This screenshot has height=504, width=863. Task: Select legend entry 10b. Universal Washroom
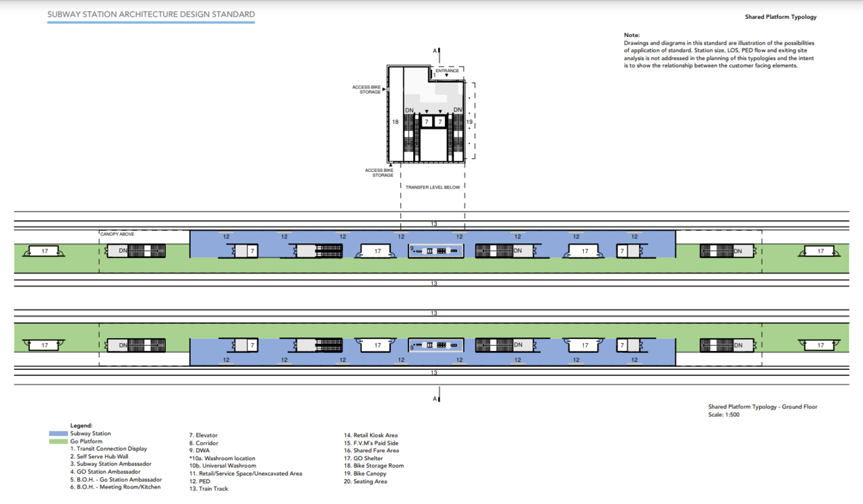coord(222,466)
